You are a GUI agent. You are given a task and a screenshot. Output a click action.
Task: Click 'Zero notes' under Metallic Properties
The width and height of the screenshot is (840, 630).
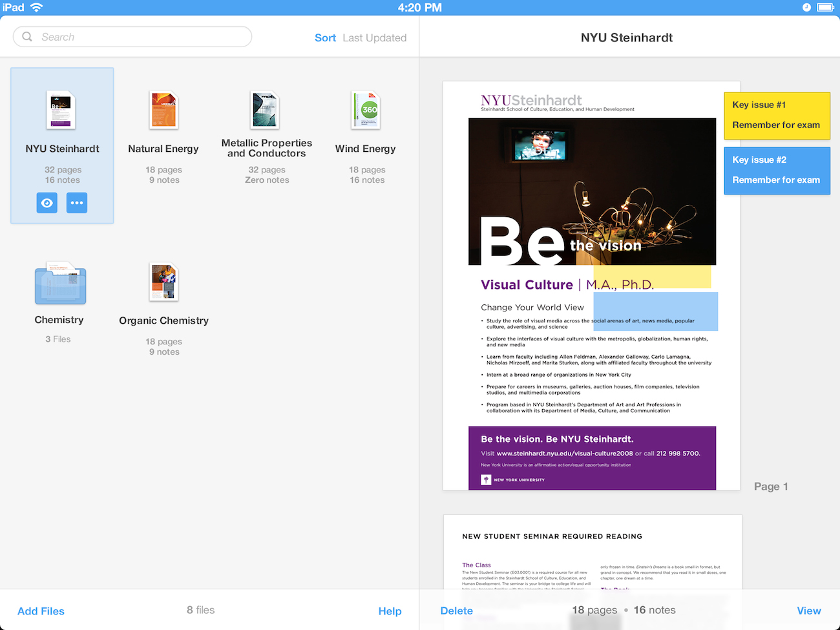(x=267, y=180)
